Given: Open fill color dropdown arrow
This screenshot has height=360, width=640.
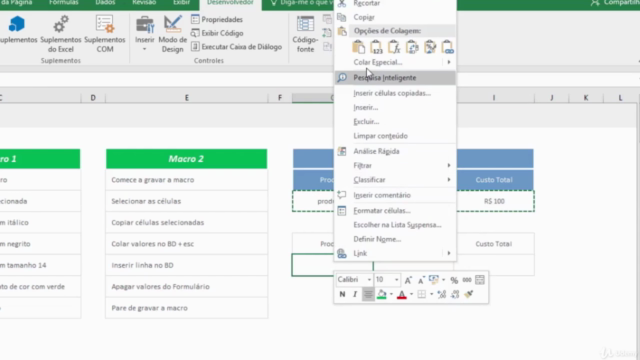Looking at the screenshot, I should pos(391,294).
